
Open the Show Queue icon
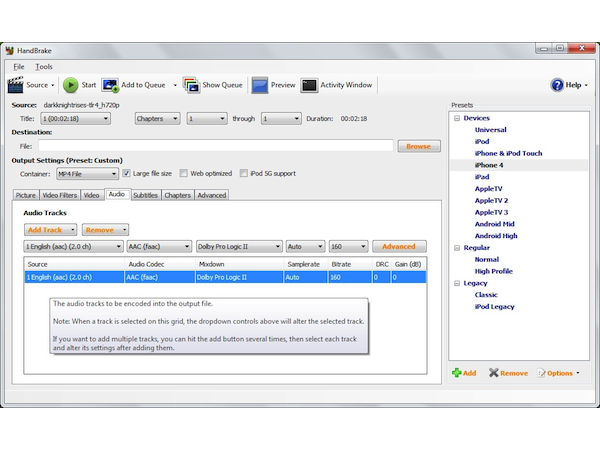[x=191, y=85]
